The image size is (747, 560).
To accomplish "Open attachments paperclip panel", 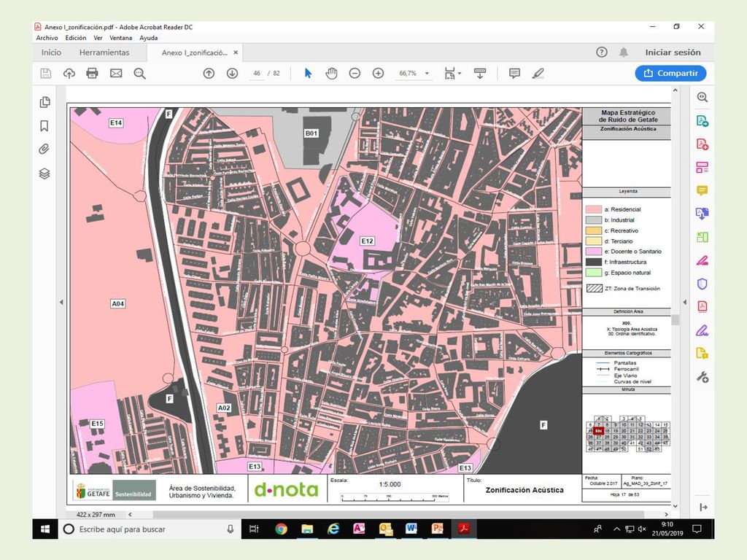I will [44, 149].
